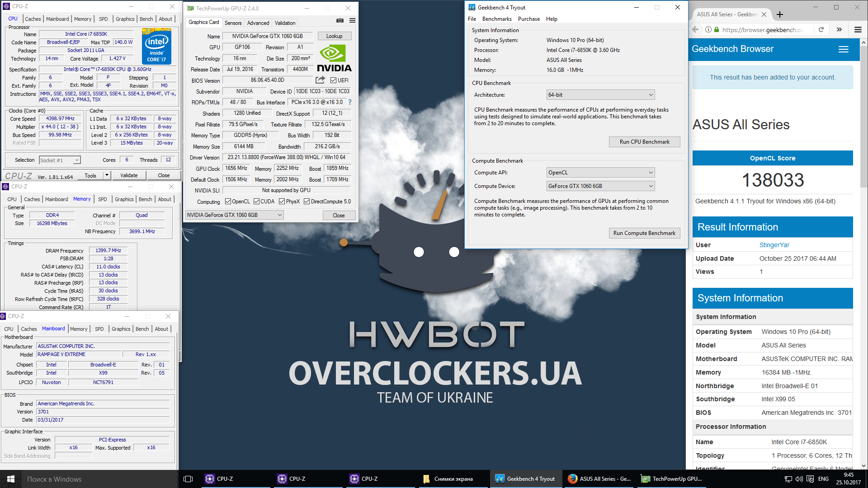Viewport: 868px width, 488px height.
Task: Click the Bus Interface question mark icon
Action: point(349,102)
